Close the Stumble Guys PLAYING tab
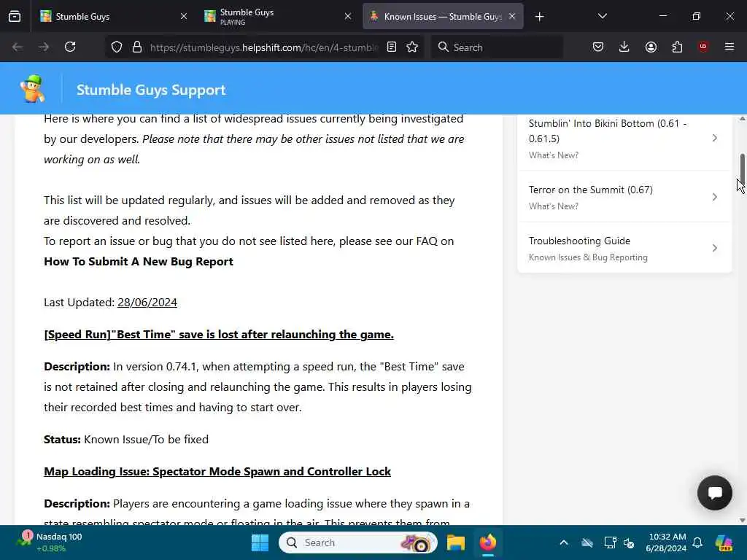 (348, 17)
